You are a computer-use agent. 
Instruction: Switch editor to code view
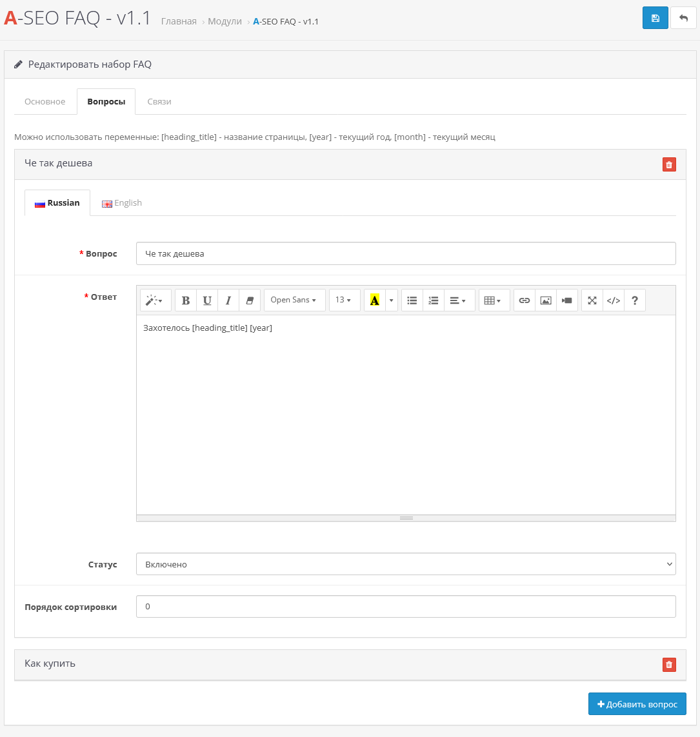[614, 300]
